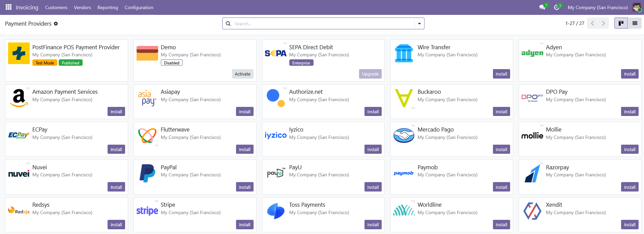Image resolution: width=644 pixels, height=234 pixels.
Task: Click the Razorpay logo
Action: pos(532,173)
